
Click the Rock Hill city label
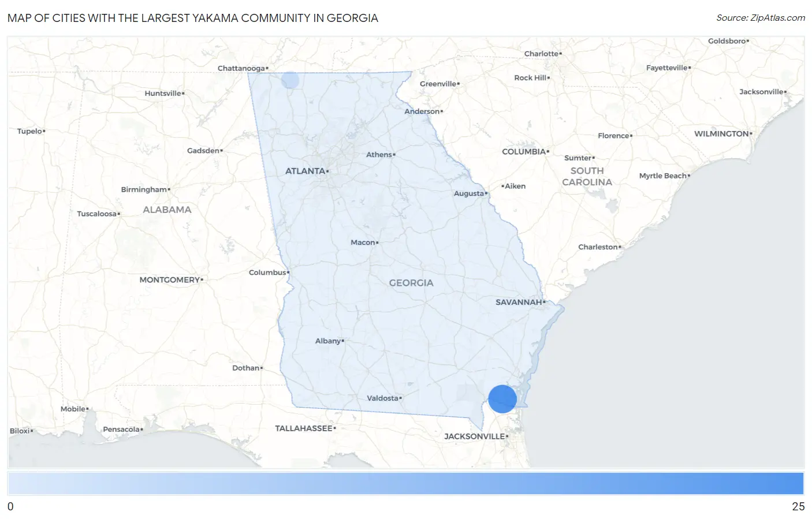[x=530, y=78]
